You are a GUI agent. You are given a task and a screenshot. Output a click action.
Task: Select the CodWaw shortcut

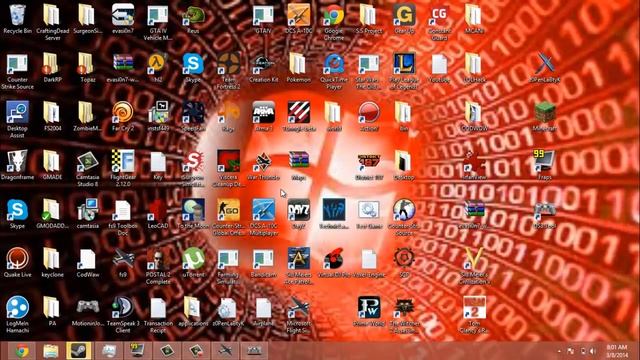click(87, 262)
